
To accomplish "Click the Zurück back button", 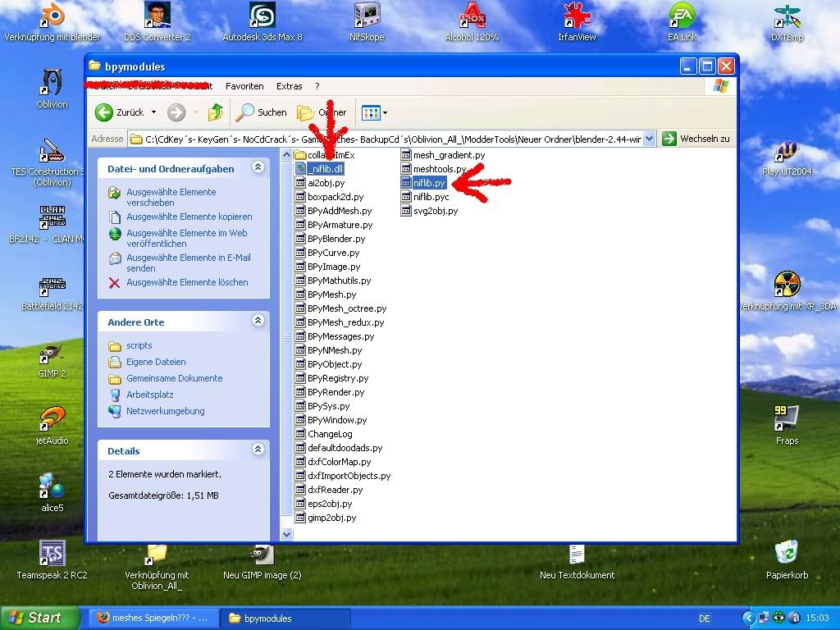I will pyautogui.click(x=120, y=112).
